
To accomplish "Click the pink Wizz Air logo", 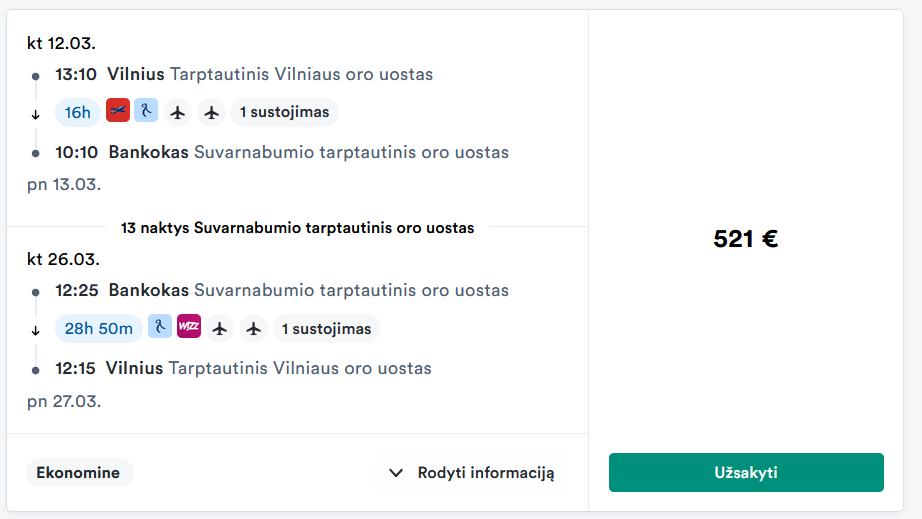I will [x=189, y=326].
